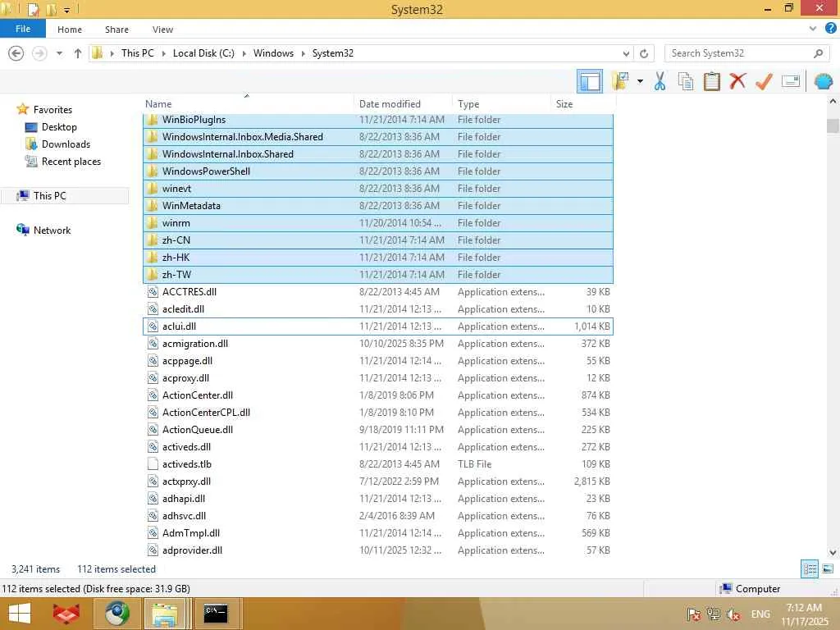Open the red fox-like taskbar app
The height and width of the screenshot is (630, 840).
coord(66,614)
